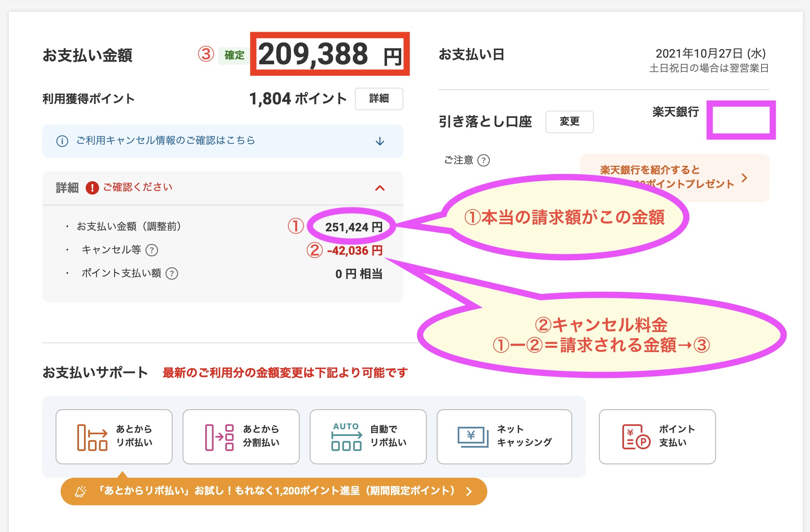Select 自動でリボ払い option
This screenshot has height=532, width=810.
368,436
